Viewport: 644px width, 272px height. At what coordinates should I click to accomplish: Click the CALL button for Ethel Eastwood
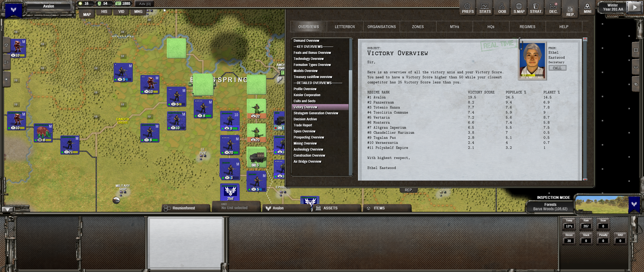(557, 68)
